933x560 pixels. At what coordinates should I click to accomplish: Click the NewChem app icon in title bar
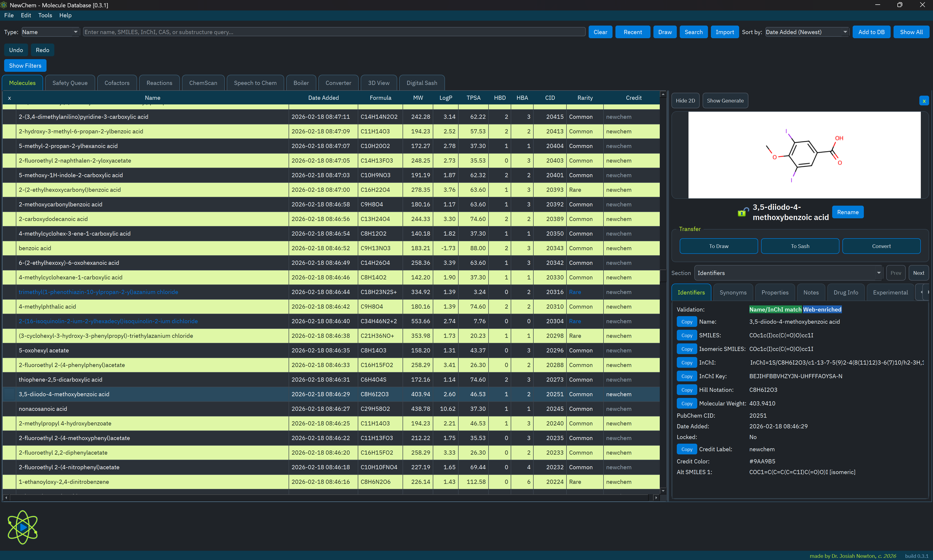[x=4, y=5]
